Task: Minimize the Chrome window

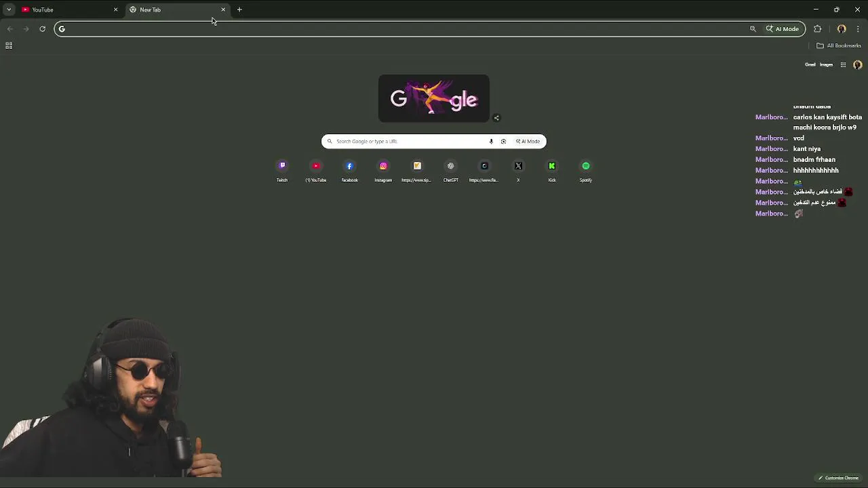Action: click(816, 9)
